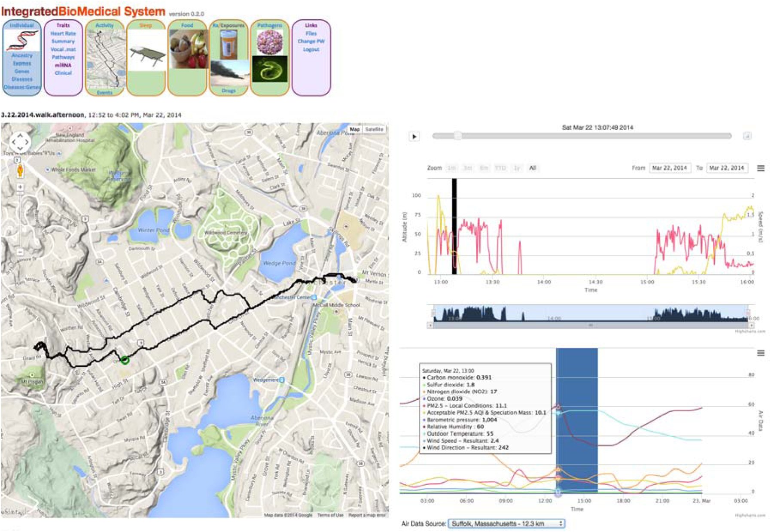The width and height of the screenshot is (771, 532).
Task: Open the air data chart hamburger menu
Action: click(760, 353)
